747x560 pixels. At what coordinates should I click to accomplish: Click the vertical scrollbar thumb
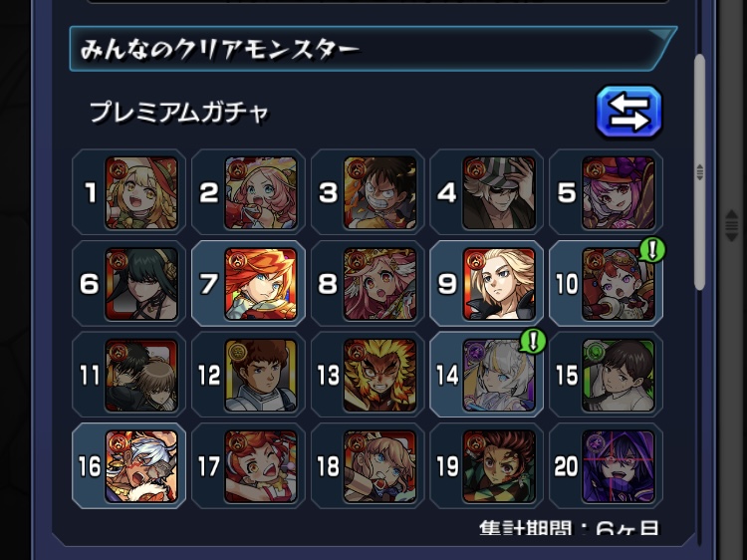pos(699,172)
